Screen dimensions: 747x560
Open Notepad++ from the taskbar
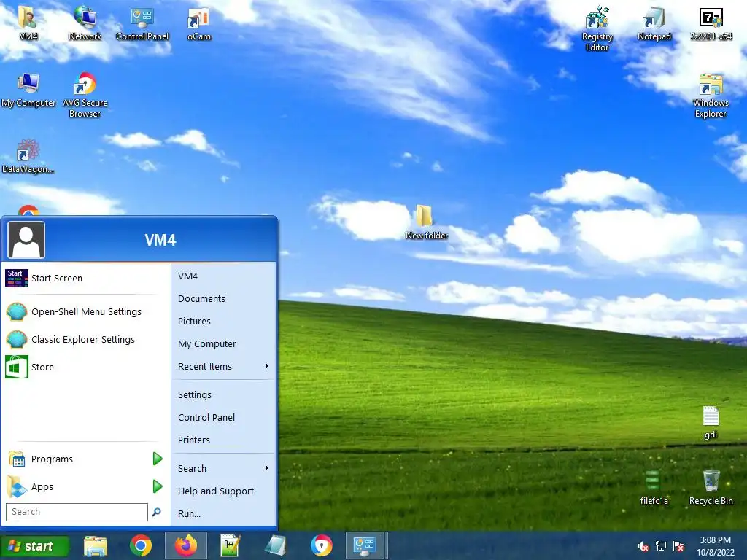(x=231, y=545)
